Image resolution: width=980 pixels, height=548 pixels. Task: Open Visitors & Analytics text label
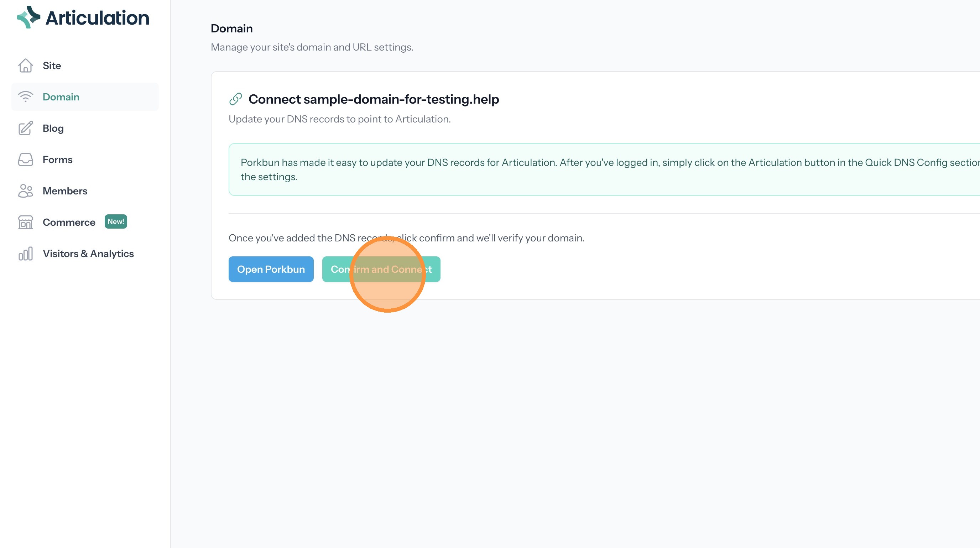pyautogui.click(x=88, y=254)
